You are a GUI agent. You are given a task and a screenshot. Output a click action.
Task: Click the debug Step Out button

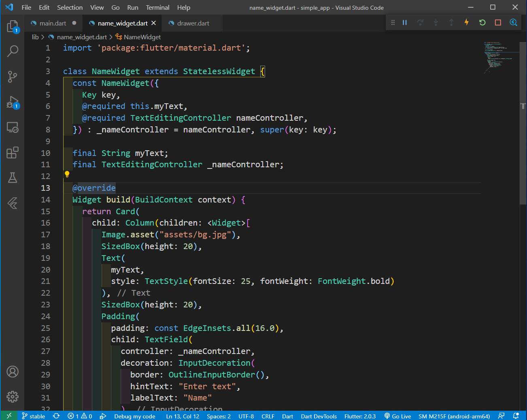[x=451, y=23]
